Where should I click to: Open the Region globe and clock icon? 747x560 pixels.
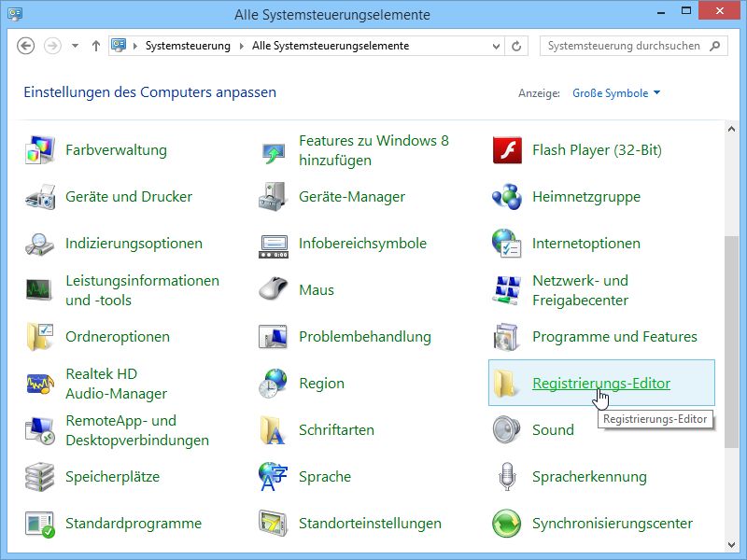(274, 384)
